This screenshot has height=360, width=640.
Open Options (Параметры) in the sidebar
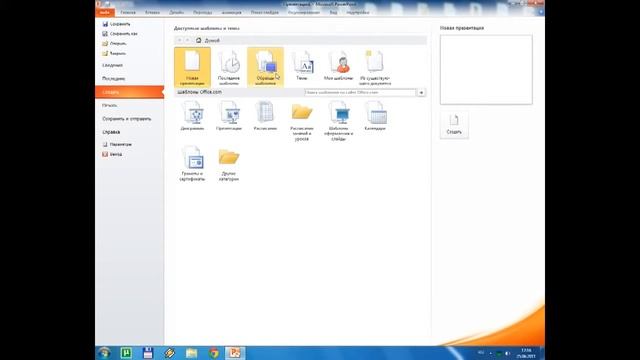(117, 144)
